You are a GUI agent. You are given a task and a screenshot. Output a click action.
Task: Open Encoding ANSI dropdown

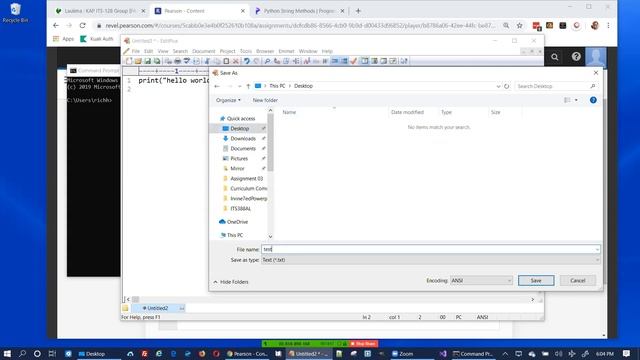[x=481, y=281]
